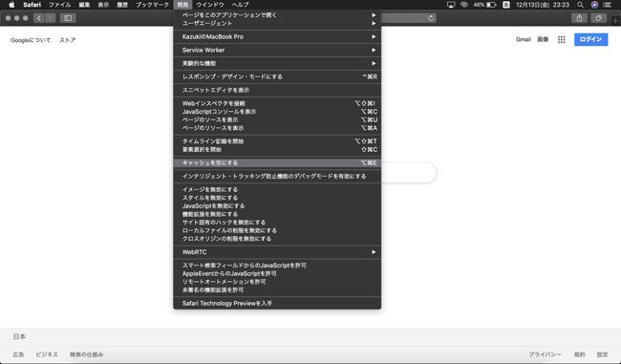Choose キャッシュを空にする

277,162
